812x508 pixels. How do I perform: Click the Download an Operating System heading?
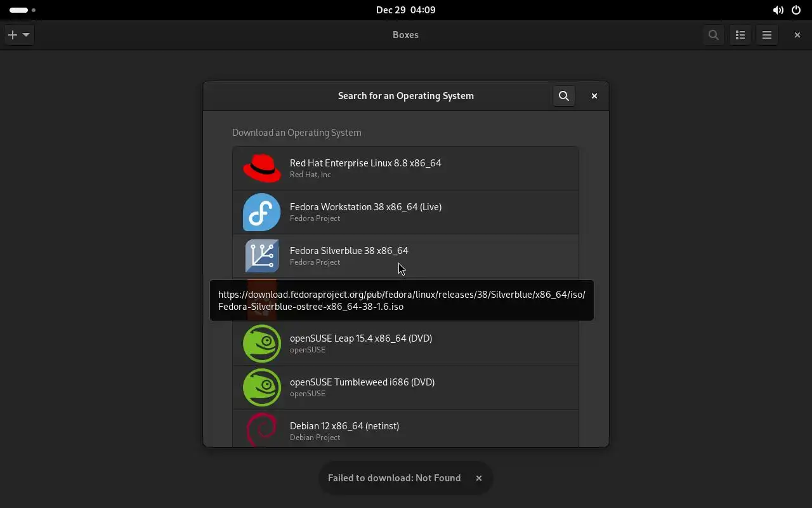296,133
